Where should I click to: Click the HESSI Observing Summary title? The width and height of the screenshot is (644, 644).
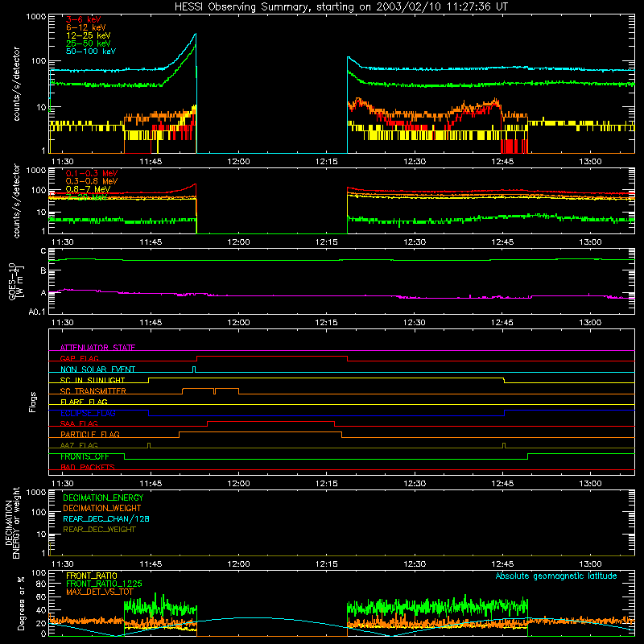[341, 7]
